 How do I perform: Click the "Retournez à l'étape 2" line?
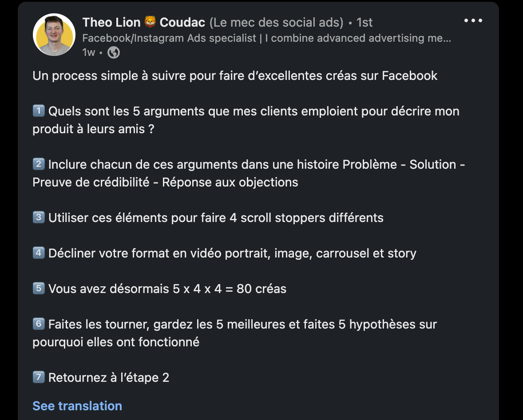109,378
